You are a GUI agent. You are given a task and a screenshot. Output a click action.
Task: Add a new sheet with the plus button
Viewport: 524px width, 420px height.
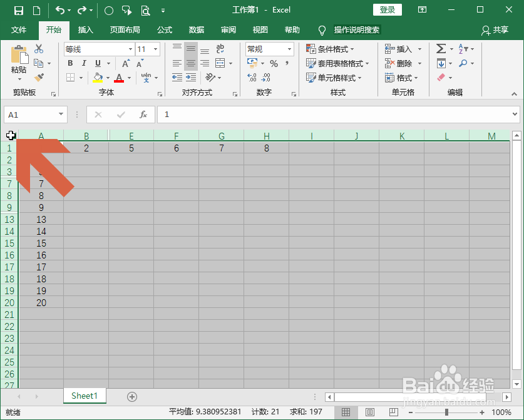132,397
